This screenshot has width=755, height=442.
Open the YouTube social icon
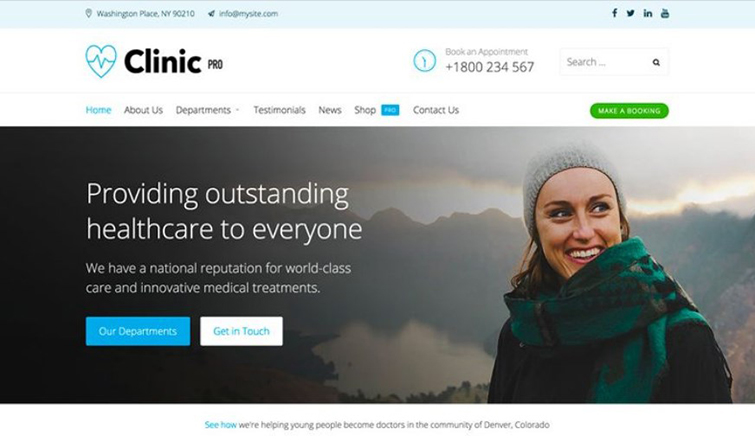[x=665, y=13]
